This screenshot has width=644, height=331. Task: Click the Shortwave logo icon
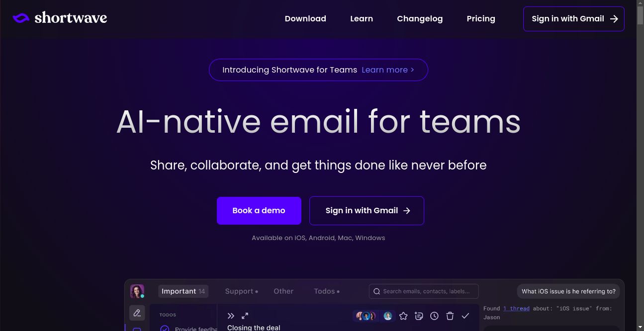click(x=21, y=18)
